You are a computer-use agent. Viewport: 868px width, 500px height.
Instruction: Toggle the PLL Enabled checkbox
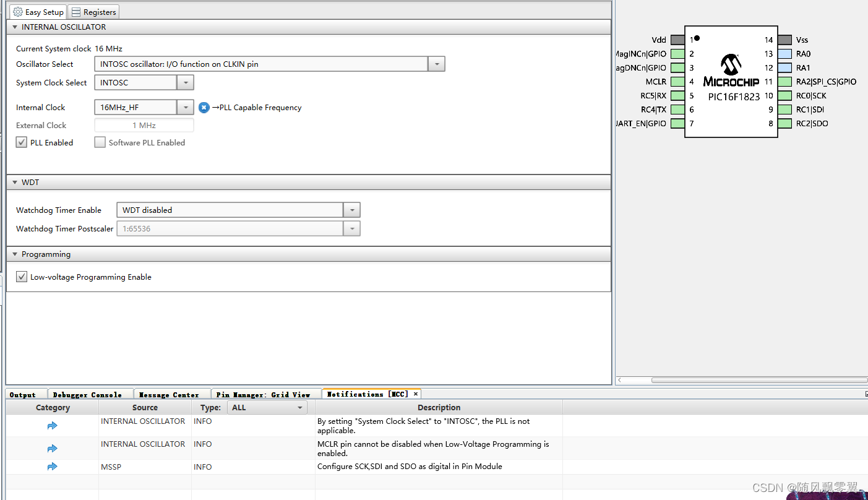coord(22,142)
